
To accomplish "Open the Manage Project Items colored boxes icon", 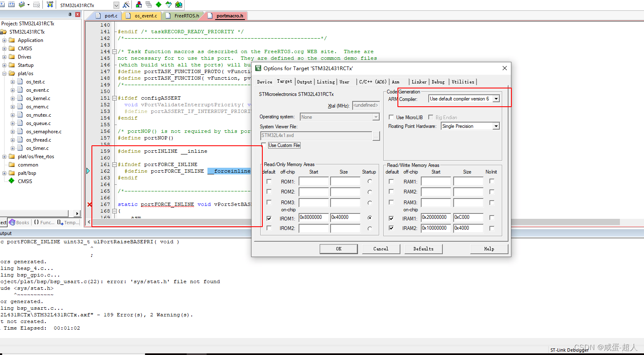I will pyautogui.click(x=139, y=5).
